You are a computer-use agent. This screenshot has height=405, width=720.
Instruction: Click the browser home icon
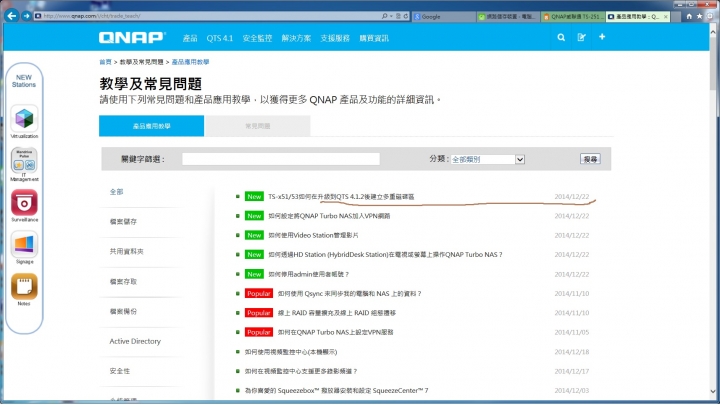pos(689,16)
